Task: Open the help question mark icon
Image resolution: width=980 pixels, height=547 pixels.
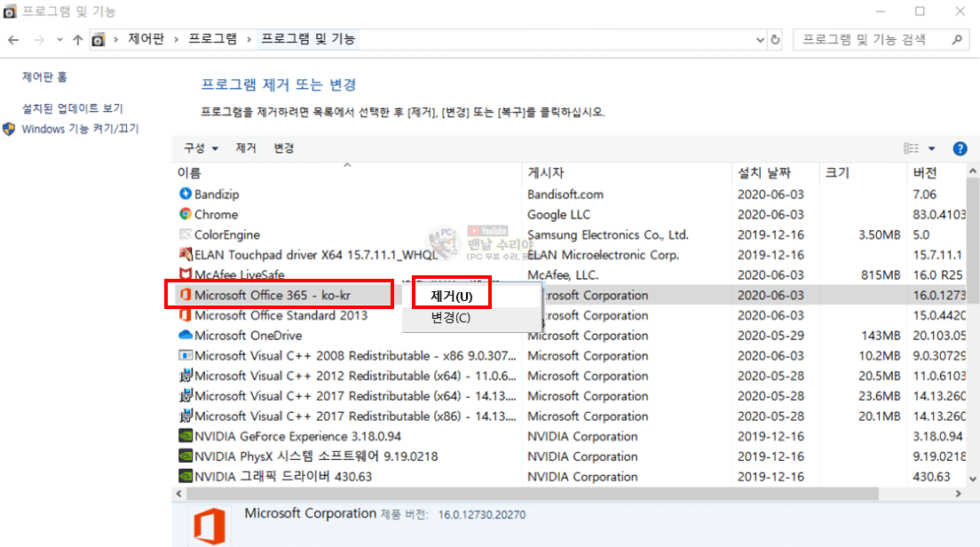Action: point(960,149)
